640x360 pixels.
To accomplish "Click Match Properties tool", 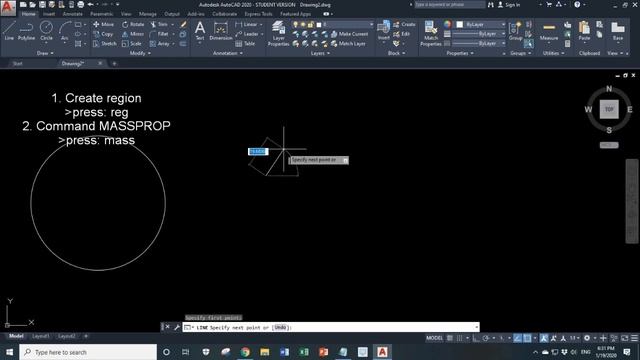I will point(431,33).
